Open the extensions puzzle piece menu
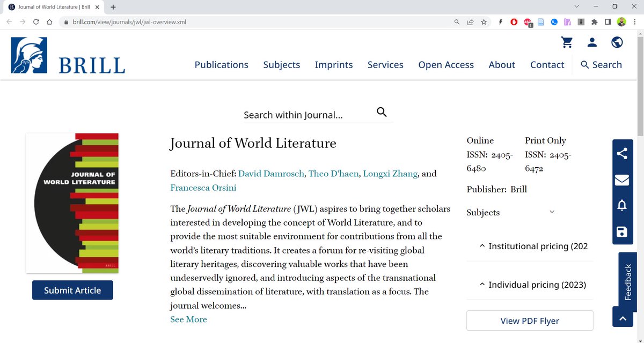Viewport: 644px width, 343px height. click(x=595, y=22)
